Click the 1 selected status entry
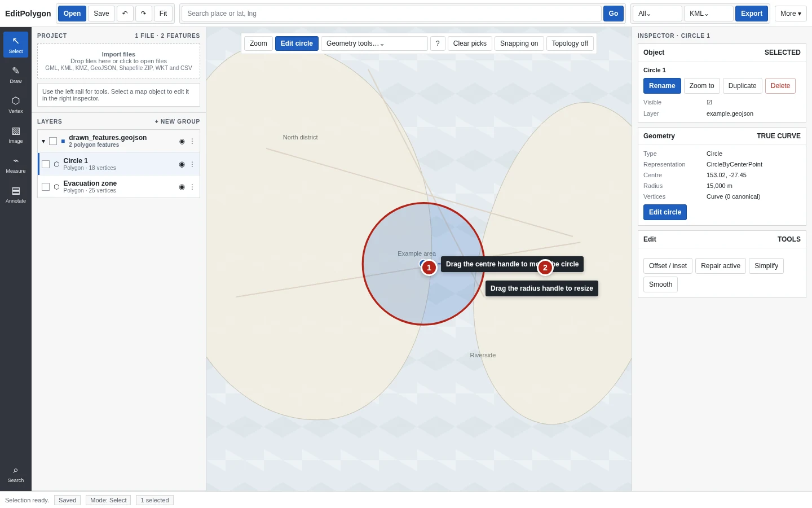 [155, 500]
